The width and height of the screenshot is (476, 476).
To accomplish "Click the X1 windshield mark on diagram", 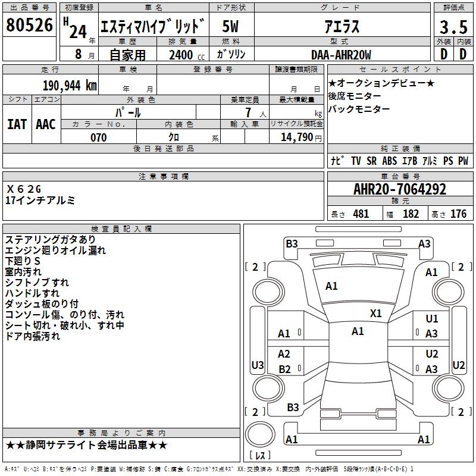I will (x=375, y=314).
